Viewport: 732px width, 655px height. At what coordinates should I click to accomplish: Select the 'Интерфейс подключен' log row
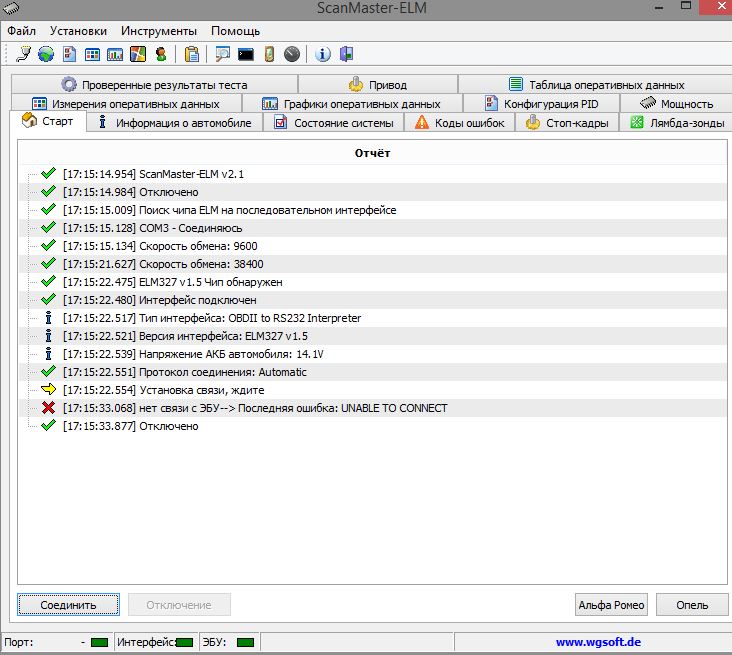(373, 300)
